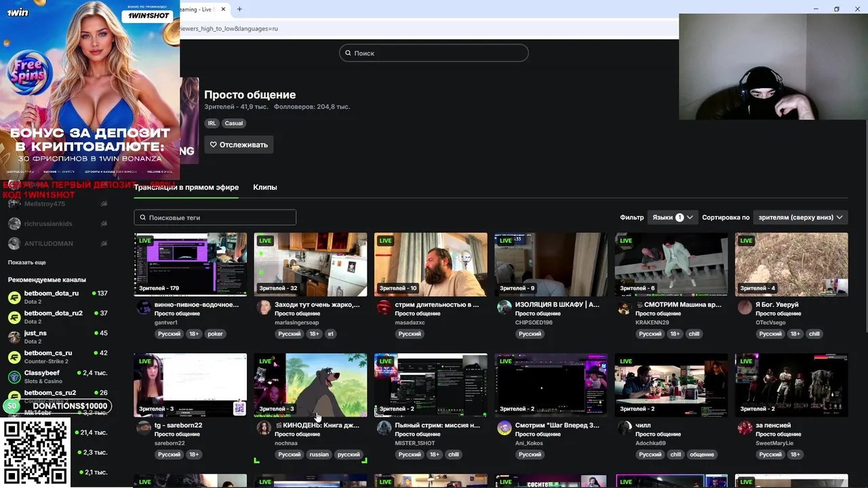The width and height of the screenshot is (868, 488).
Task: Open Ani_Kokos channel avatar
Action: point(505,428)
